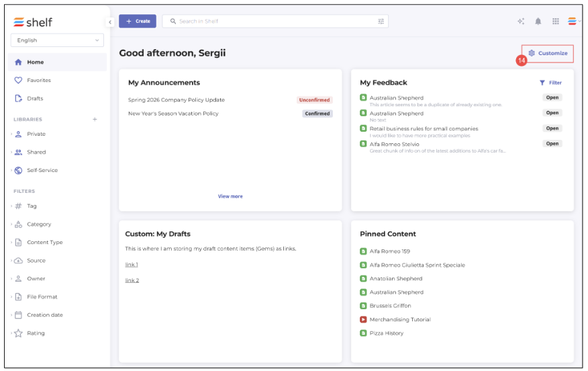Open the Self-Service library
Screen dimensions: 588x371
click(42, 170)
